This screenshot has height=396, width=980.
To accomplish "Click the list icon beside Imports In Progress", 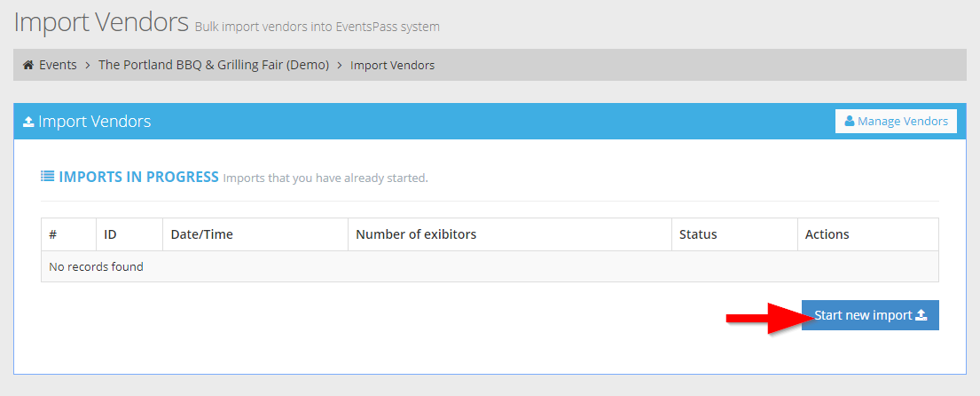I will 48,177.
